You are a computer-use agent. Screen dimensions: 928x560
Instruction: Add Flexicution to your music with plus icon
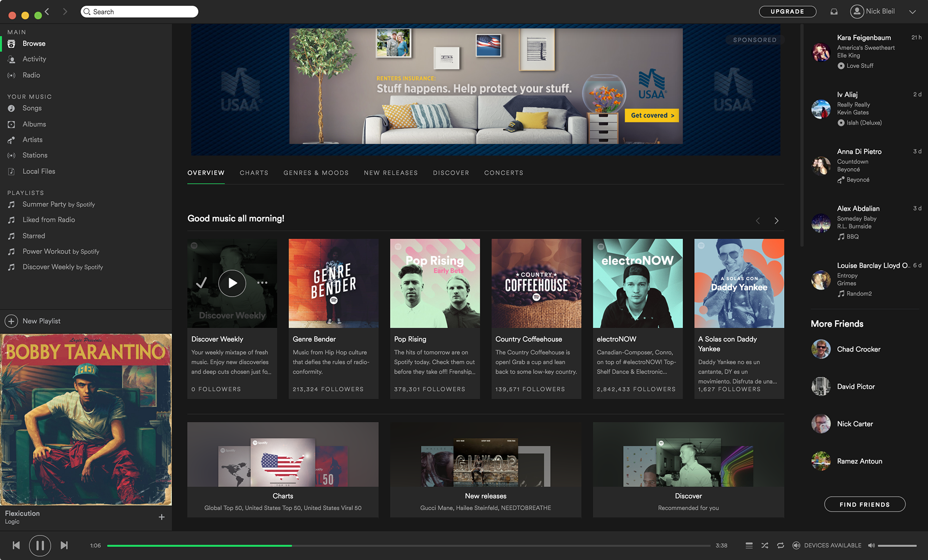161,517
